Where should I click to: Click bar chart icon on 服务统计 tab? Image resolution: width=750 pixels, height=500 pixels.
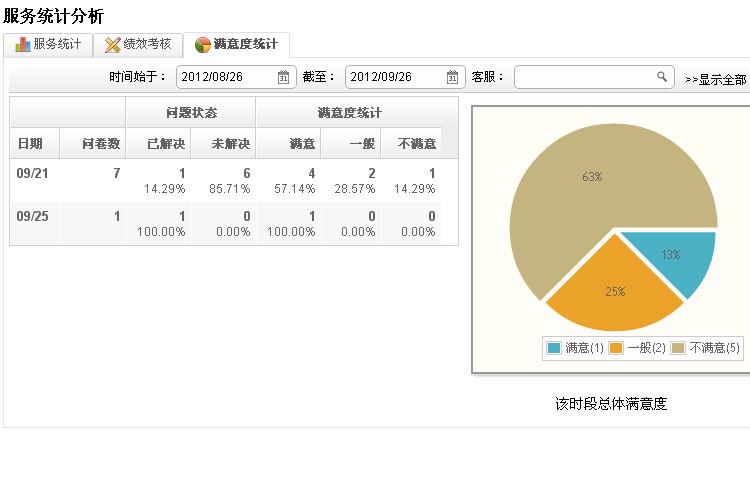22,44
